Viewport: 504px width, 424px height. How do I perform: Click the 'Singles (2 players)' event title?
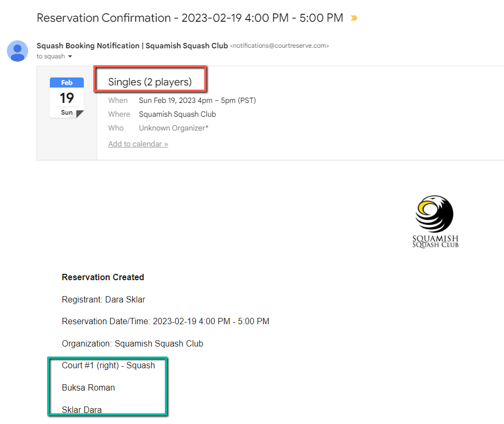coord(150,82)
